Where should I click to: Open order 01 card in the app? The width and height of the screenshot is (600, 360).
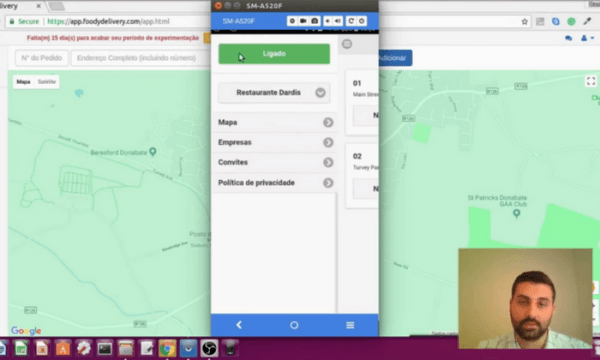pyautogui.click(x=362, y=103)
